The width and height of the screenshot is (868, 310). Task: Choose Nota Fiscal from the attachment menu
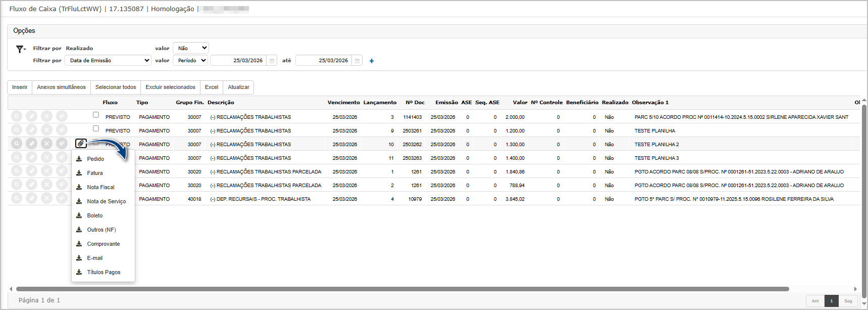point(100,187)
